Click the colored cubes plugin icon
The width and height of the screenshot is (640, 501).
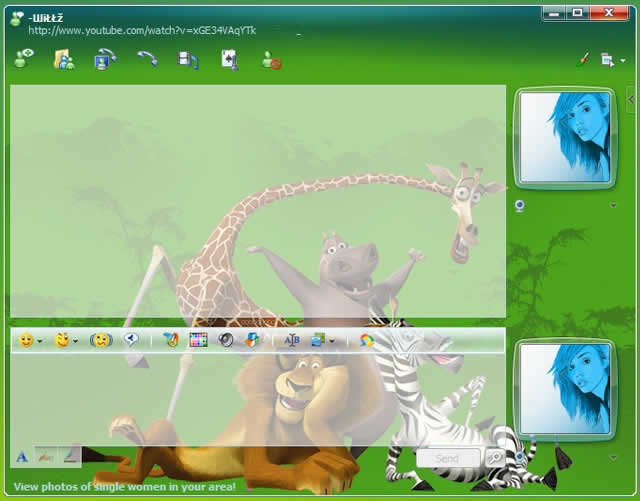(252, 340)
